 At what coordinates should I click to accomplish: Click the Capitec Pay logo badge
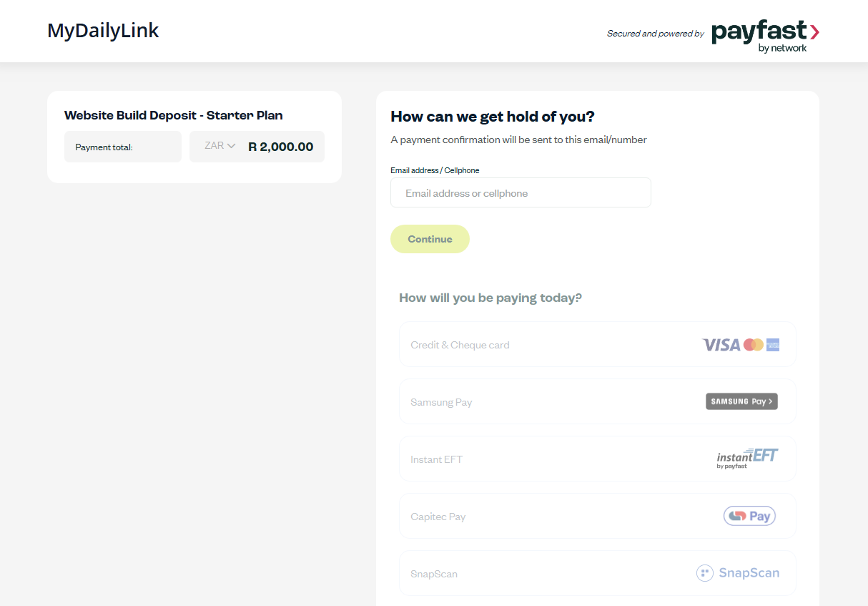(749, 516)
